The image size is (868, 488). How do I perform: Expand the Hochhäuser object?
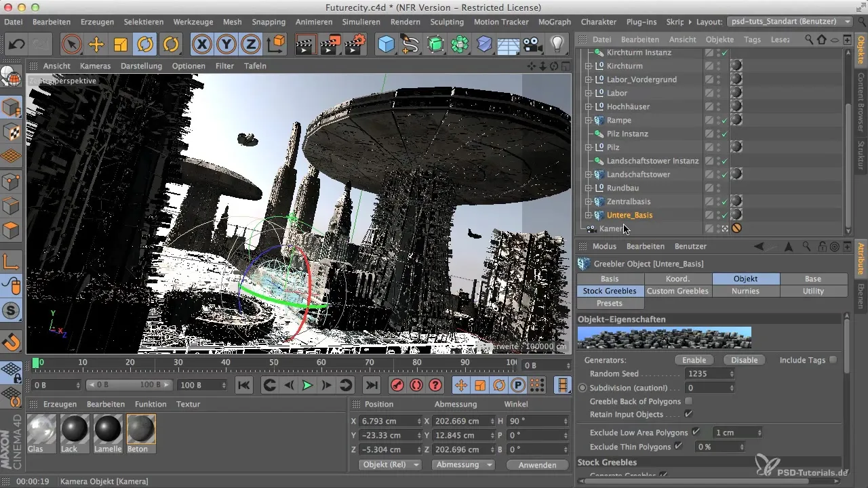pyautogui.click(x=589, y=106)
